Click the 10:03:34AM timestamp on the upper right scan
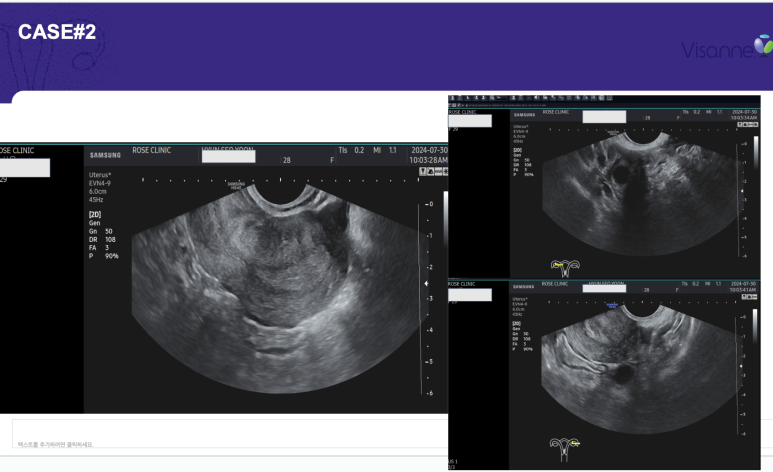 tap(744, 118)
